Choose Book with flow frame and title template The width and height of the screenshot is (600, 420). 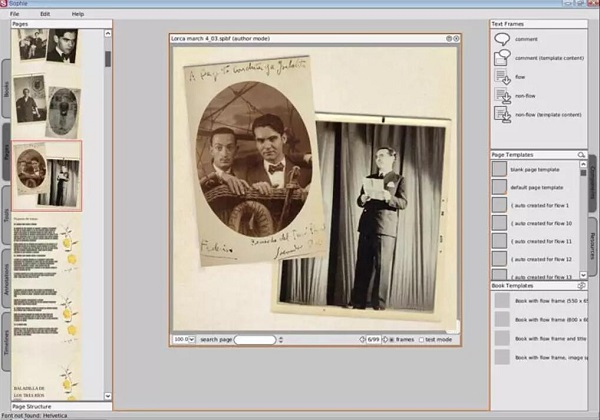pos(540,339)
